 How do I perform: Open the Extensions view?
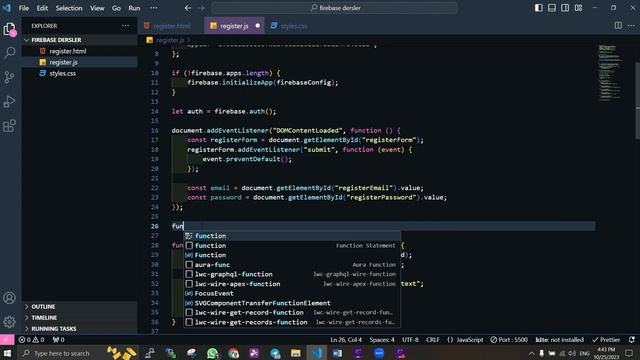pyautogui.click(x=9, y=126)
